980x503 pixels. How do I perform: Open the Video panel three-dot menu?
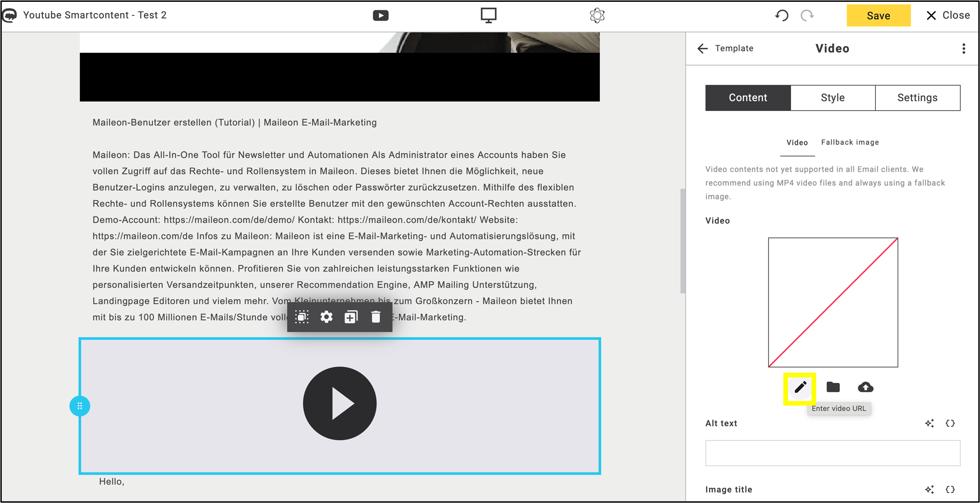click(x=963, y=49)
